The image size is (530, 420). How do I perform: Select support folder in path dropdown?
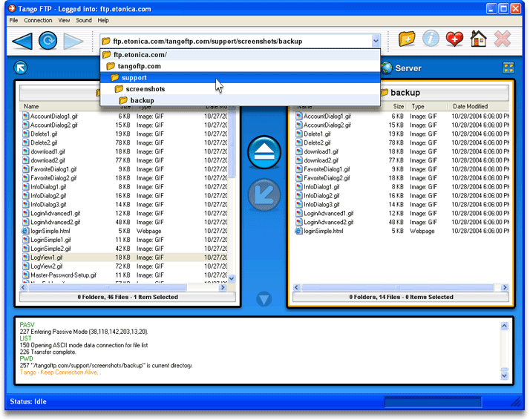click(x=241, y=78)
